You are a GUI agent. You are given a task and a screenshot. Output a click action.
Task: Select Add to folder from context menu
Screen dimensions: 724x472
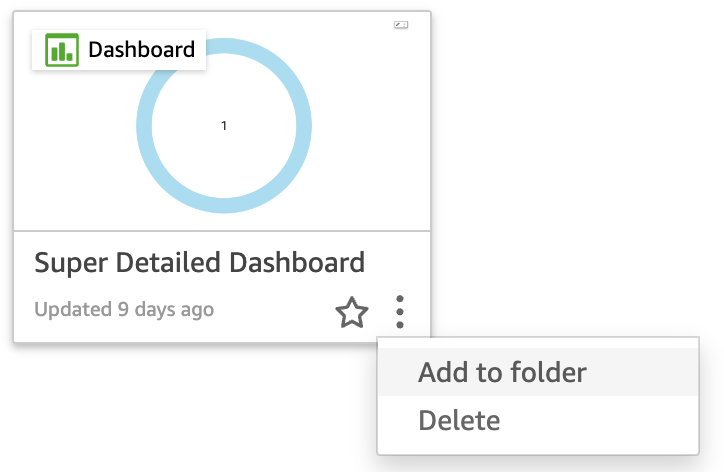coord(502,373)
